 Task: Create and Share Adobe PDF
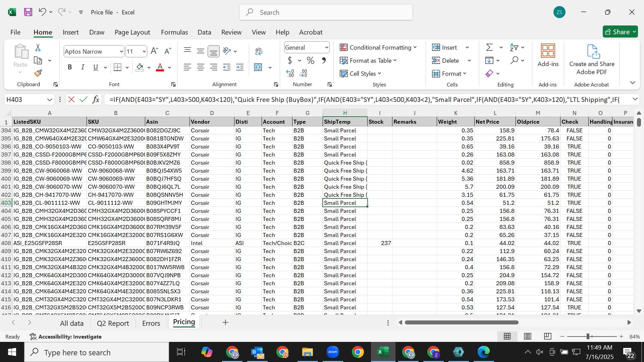[592, 60]
